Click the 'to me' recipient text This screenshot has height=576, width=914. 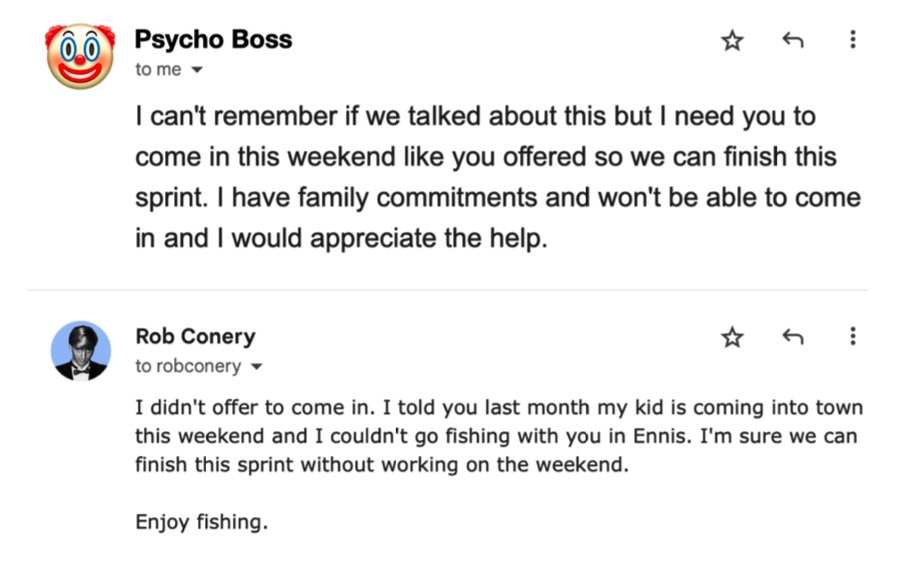(158, 69)
